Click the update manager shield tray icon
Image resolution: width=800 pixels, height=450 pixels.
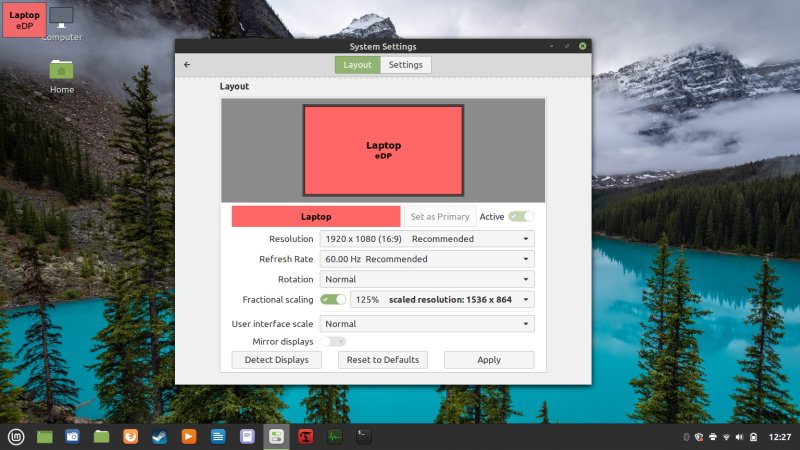[699, 437]
